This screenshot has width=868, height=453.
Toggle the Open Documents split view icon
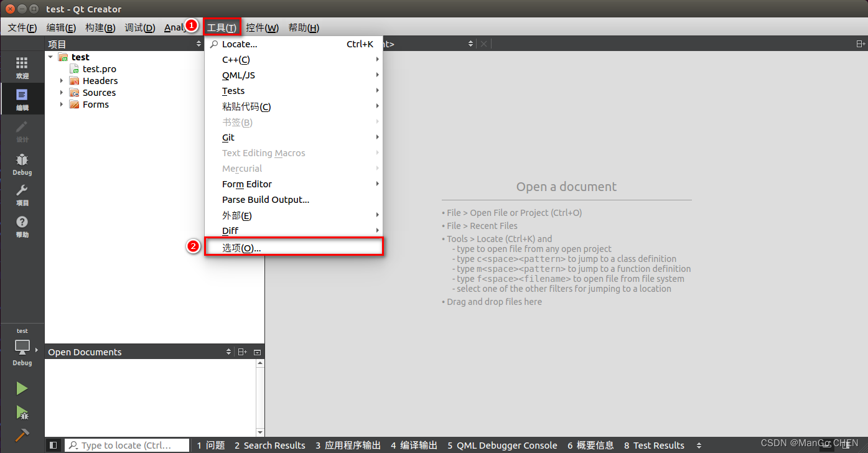tap(242, 352)
